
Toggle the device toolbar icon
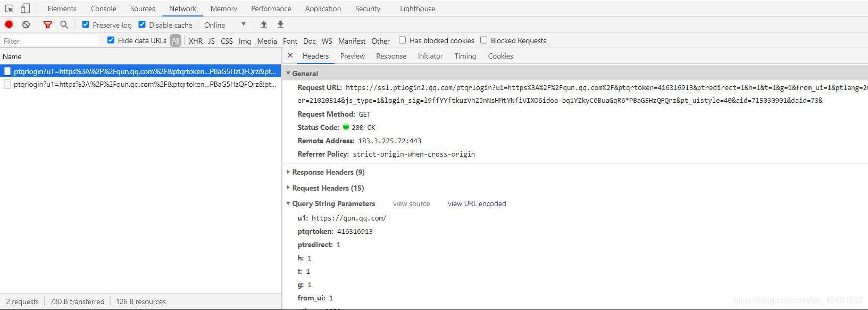(x=25, y=9)
